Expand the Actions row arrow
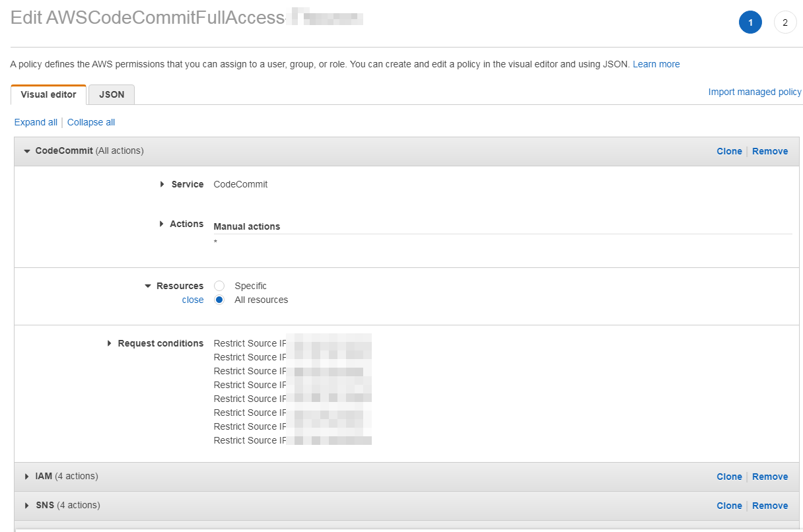Viewport: 803px width, 532px height. (x=162, y=224)
